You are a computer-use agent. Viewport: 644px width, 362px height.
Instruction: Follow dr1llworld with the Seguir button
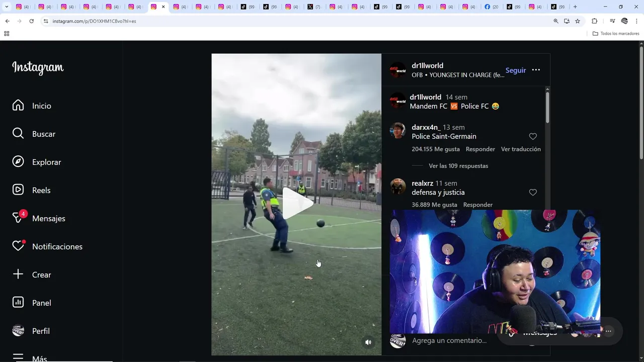tap(516, 70)
